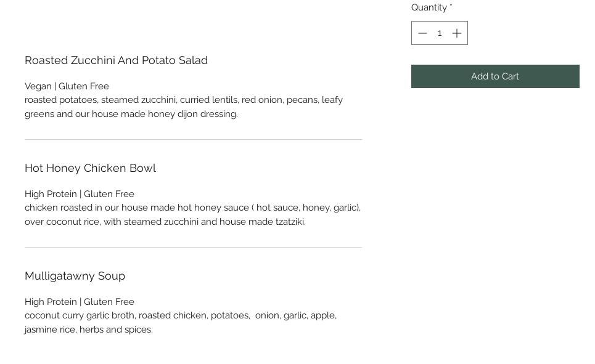This screenshot has width=595, height=364.
Task: Click the Vegan | Gluten Free label
Action: tap(67, 86)
